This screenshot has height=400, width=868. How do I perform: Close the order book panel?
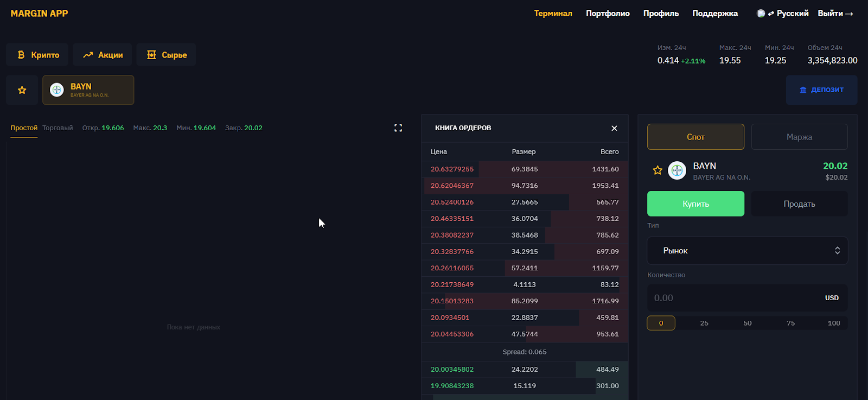coord(614,128)
